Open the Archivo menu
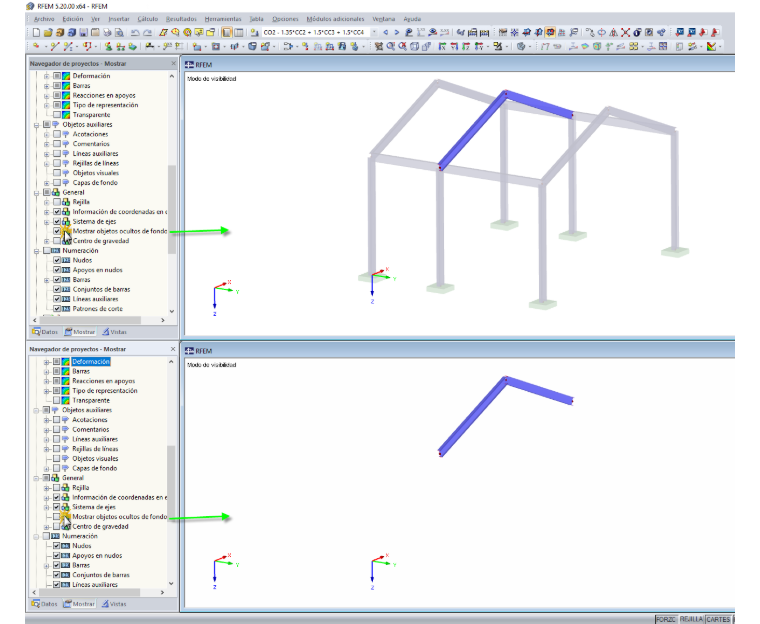 pyautogui.click(x=44, y=19)
